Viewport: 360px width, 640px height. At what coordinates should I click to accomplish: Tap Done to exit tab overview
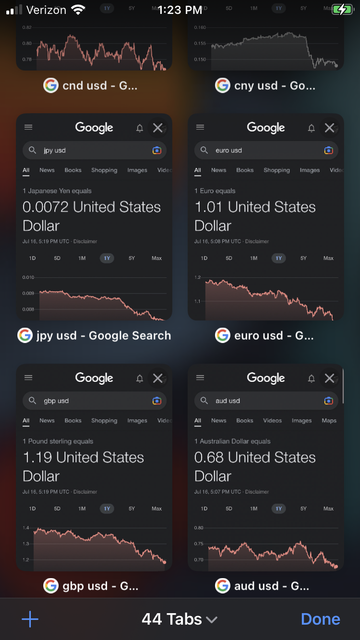(x=320, y=619)
